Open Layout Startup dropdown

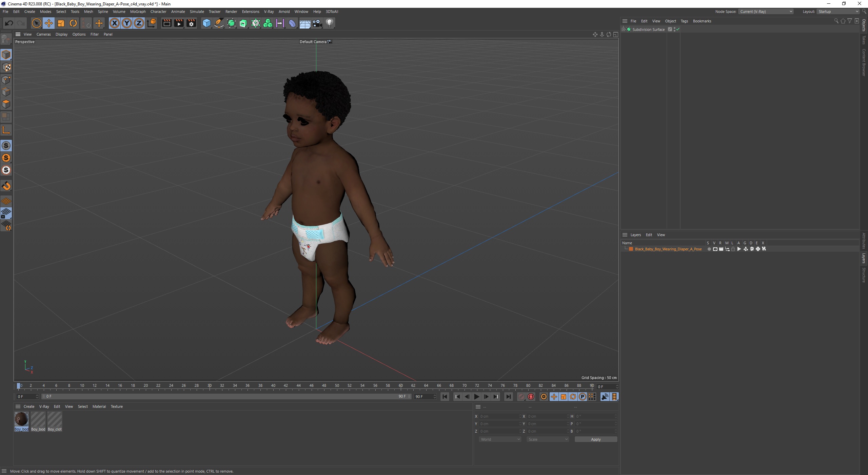point(837,12)
